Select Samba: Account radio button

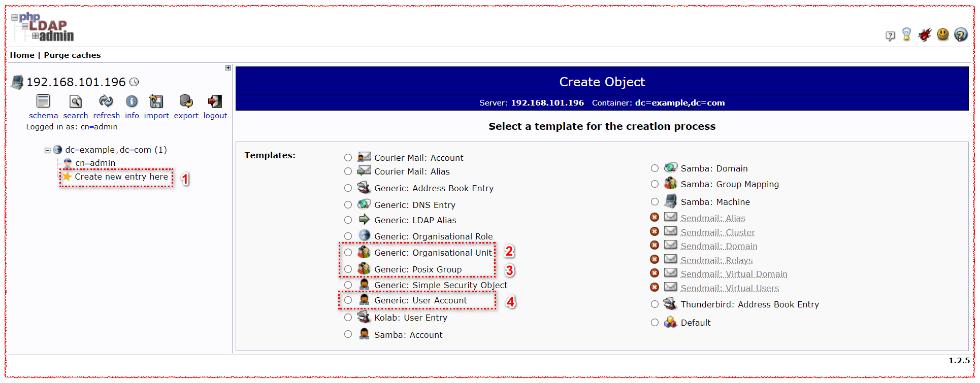click(x=348, y=334)
